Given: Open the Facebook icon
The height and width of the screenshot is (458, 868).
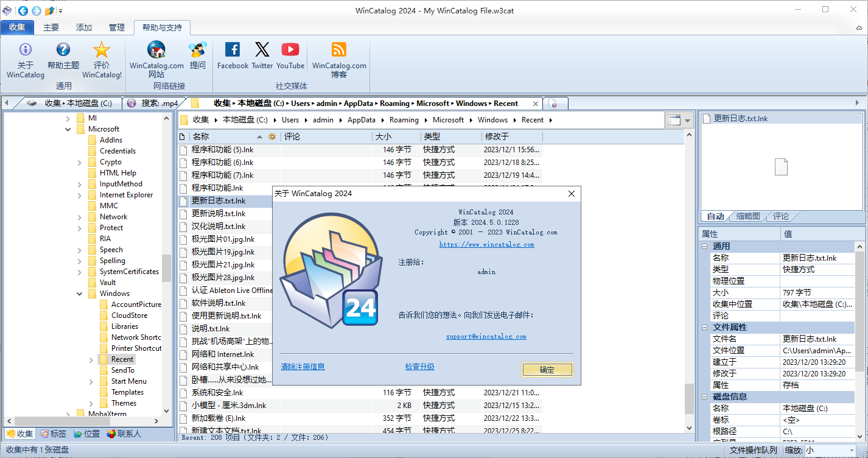Looking at the screenshot, I should 233,49.
